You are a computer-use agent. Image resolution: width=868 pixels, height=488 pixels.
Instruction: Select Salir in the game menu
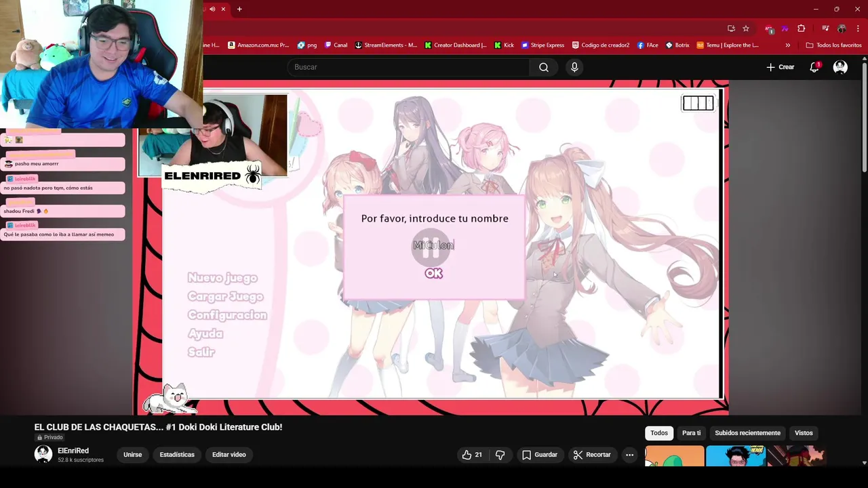click(201, 352)
